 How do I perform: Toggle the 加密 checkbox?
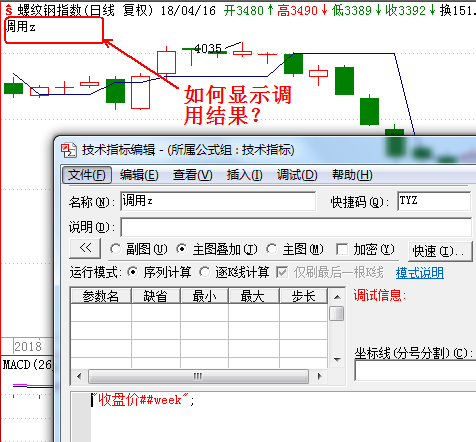(341, 249)
